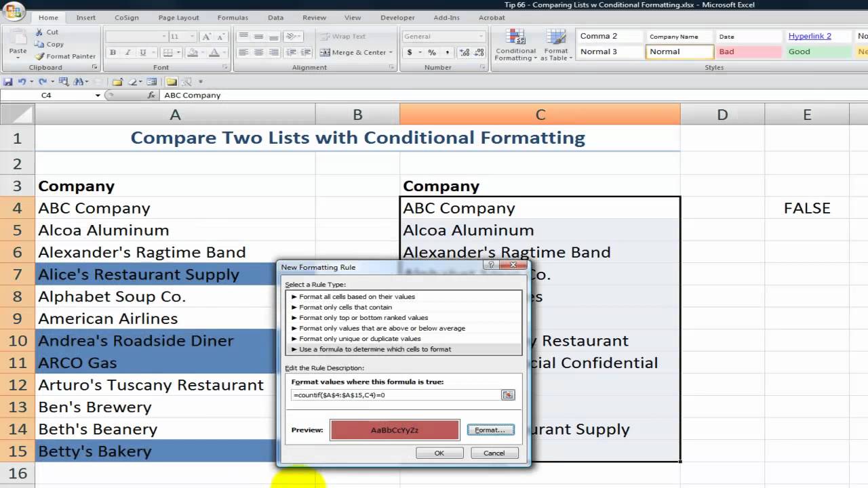This screenshot has width=868, height=488.
Task: Click the red Preview format swatch
Action: [395, 430]
